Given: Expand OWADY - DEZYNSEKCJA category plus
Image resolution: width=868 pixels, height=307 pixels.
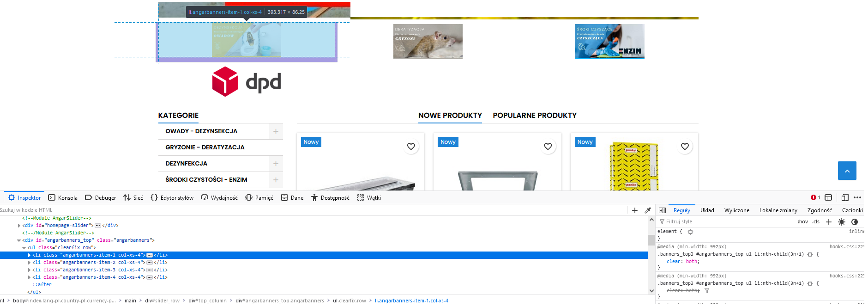Looking at the screenshot, I should click(276, 131).
